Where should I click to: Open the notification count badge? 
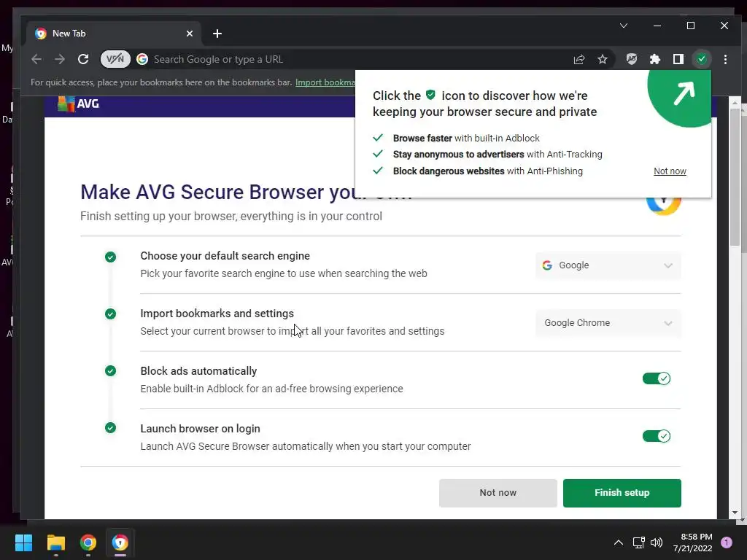(727, 542)
